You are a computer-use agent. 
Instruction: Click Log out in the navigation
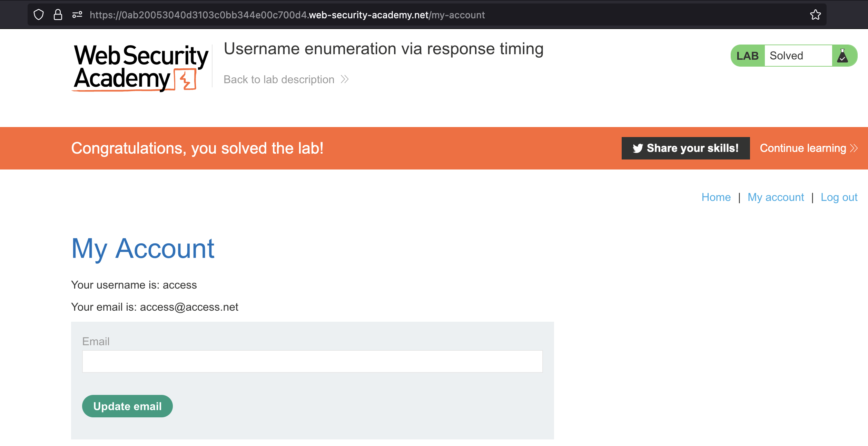click(x=839, y=197)
